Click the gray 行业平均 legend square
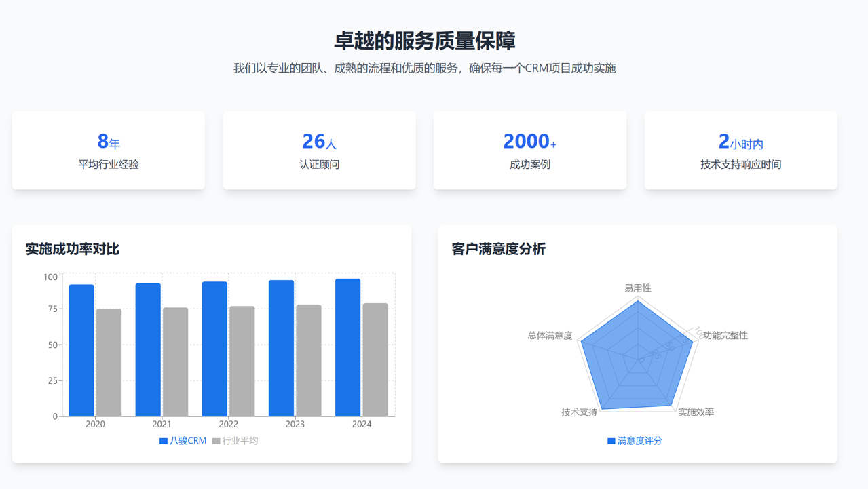Screen dimensions: 868x489 click(216, 441)
